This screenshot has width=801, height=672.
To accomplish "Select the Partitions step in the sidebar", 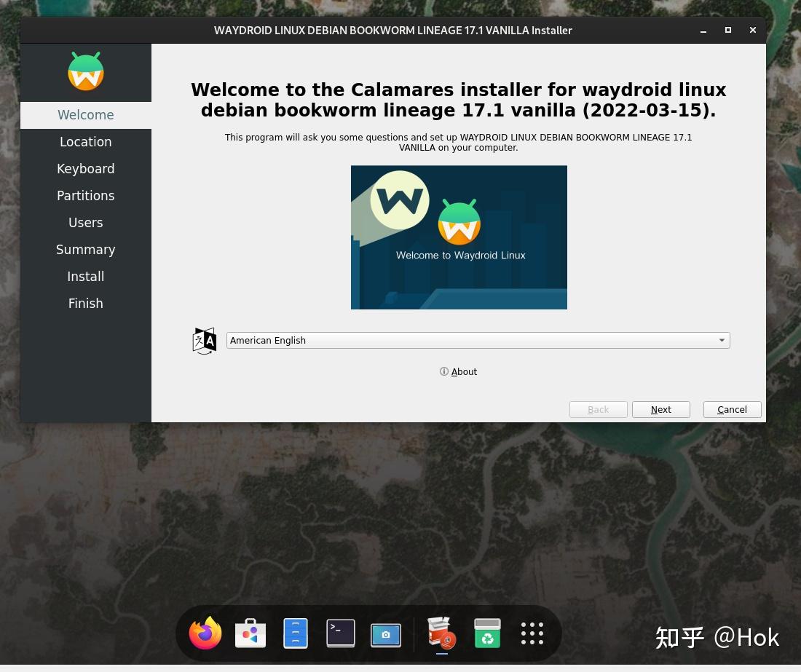I will coord(85,195).
